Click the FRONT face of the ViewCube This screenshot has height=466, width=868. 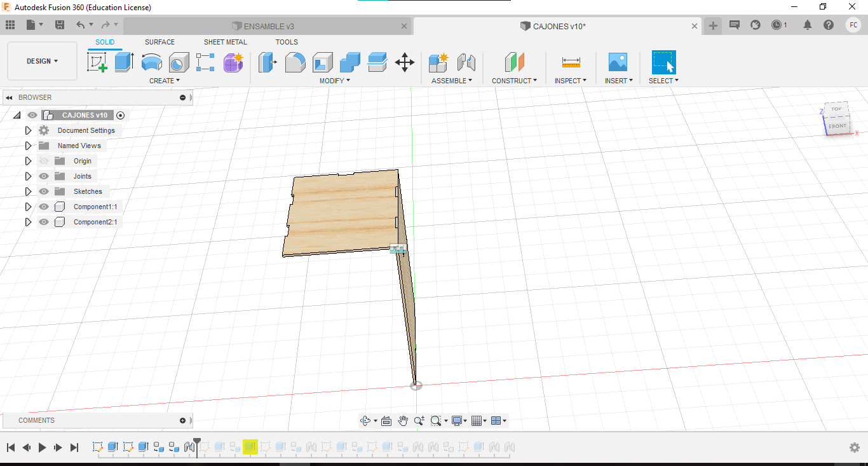[x=837, y=126]
